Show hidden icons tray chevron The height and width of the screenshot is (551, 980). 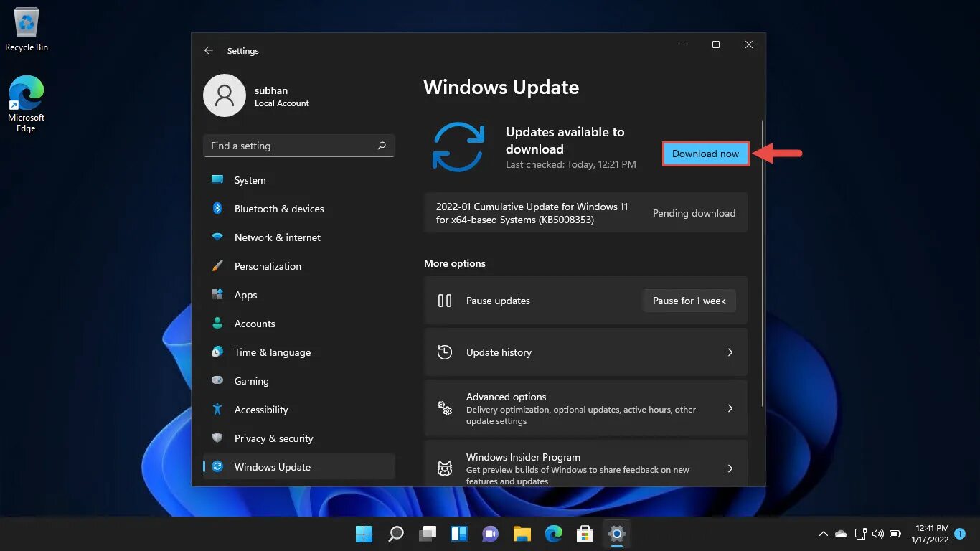click(x=824, y=534)
